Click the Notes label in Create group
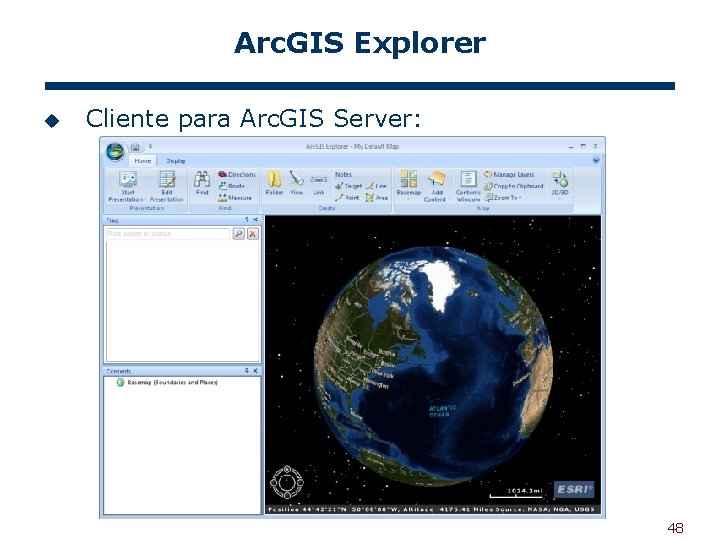Image resolution: width=720 pixels, height=540 pixels. [343, 174]
